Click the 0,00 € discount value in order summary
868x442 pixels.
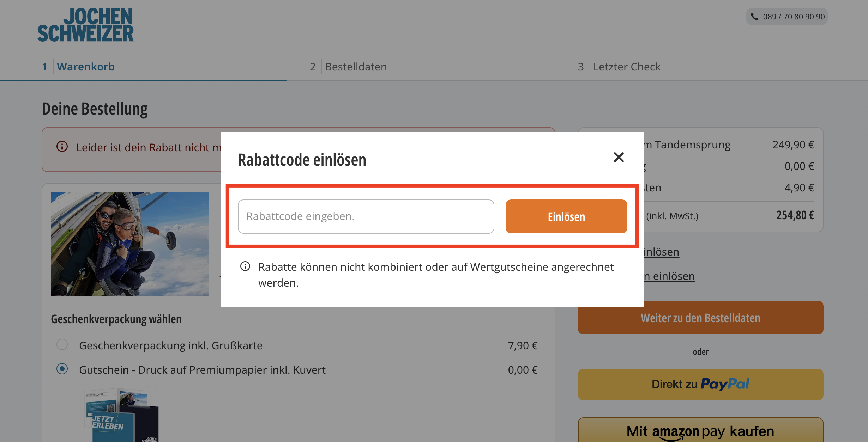click(x=799, y=166)
